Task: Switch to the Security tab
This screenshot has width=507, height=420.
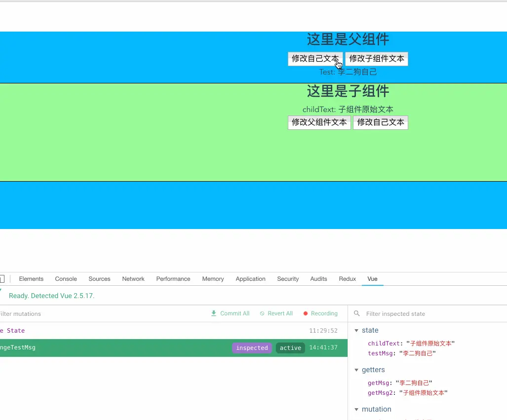Action: pos(288,279)
